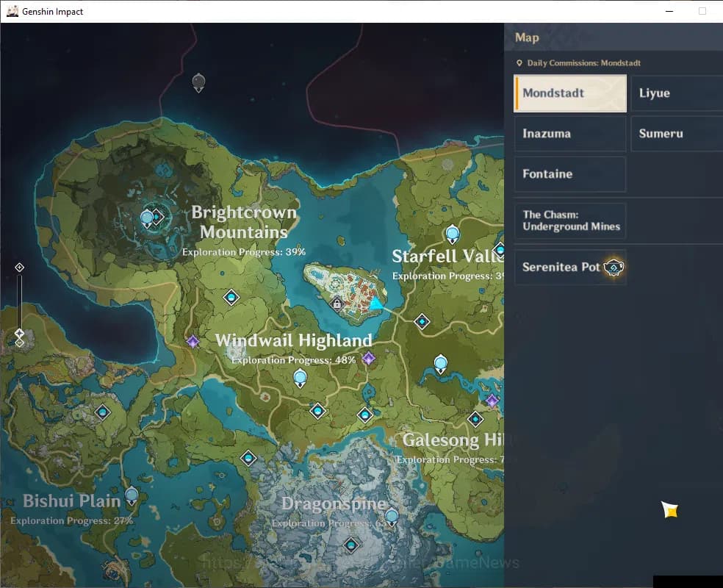Click the teleport waypoint beside the Brightcrown Mountains statue
This screenshot has width=723, height=588.
point(157,217)
